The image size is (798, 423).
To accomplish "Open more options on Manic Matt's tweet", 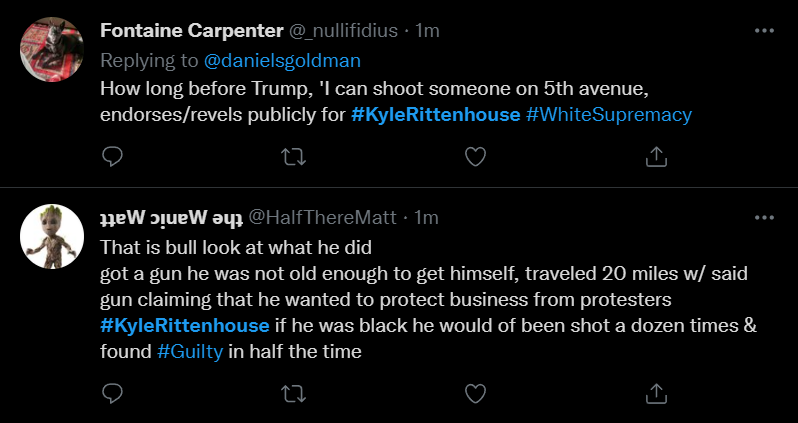I will point(764,217).
